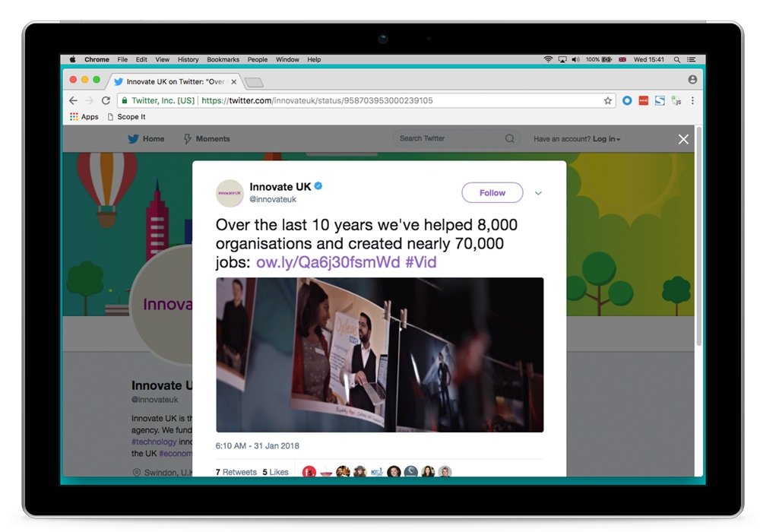This screenshot has width=760, height=532.
Task: Go to Twitter Home
Action: click(146, 138)
